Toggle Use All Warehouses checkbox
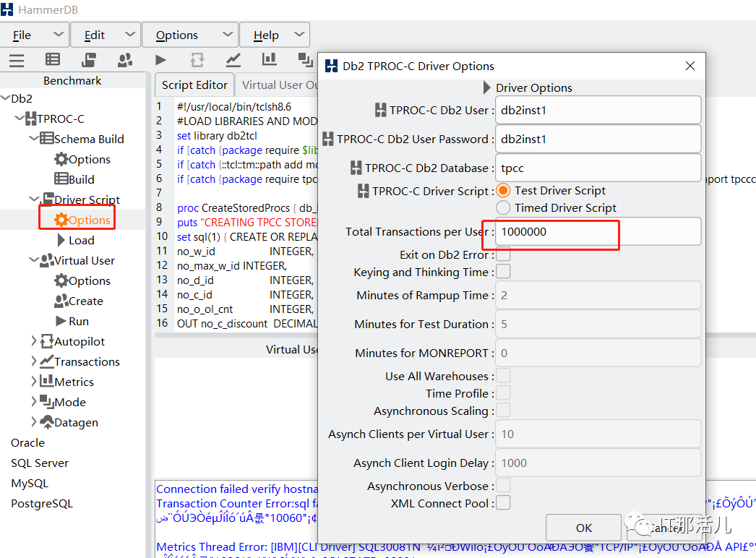Viewport: 756px width, 558px height. pos(503,376)
